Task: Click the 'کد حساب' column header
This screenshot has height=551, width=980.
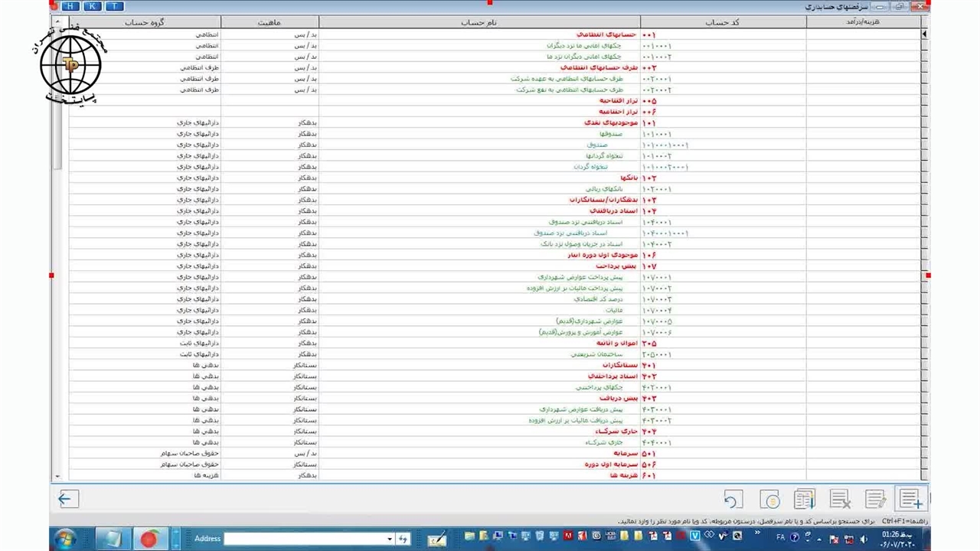Action: [x=722, y=22]
